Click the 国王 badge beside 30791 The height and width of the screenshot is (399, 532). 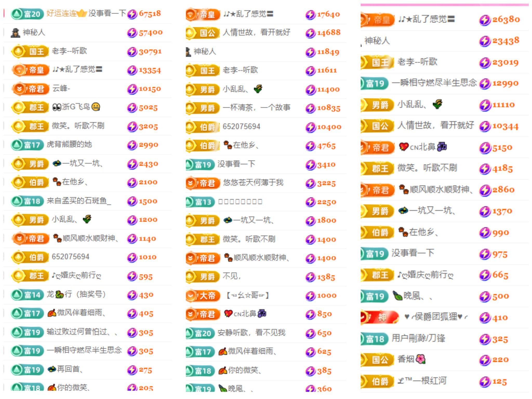click(x=30, y=51)
